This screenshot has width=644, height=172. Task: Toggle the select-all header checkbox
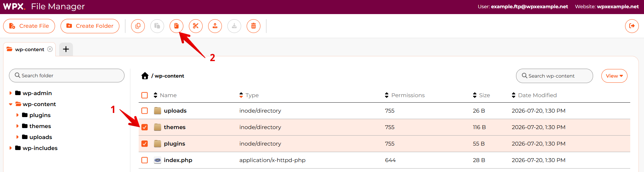pyautogui.click(x=144, y=95)
